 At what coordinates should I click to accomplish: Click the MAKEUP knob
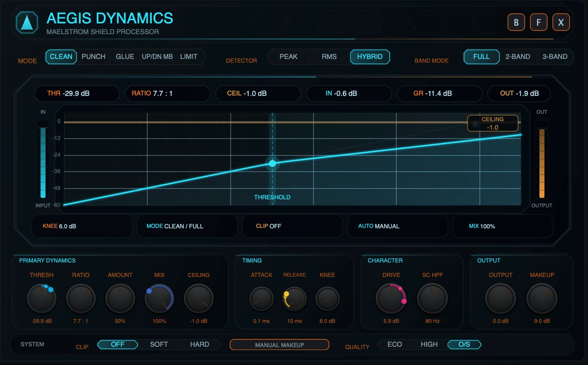542,299
